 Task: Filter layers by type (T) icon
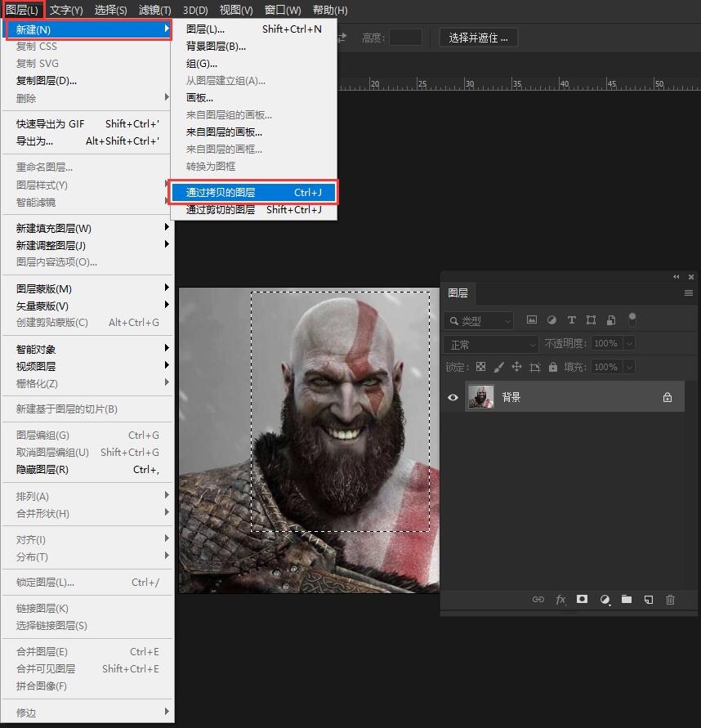[571, 320]
